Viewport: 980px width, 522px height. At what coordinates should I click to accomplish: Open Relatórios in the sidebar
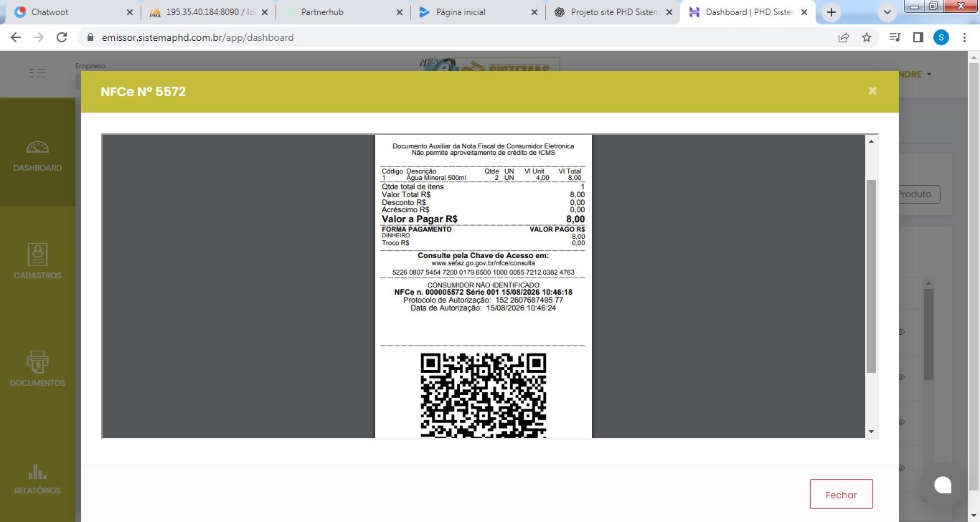coord(37,479)
